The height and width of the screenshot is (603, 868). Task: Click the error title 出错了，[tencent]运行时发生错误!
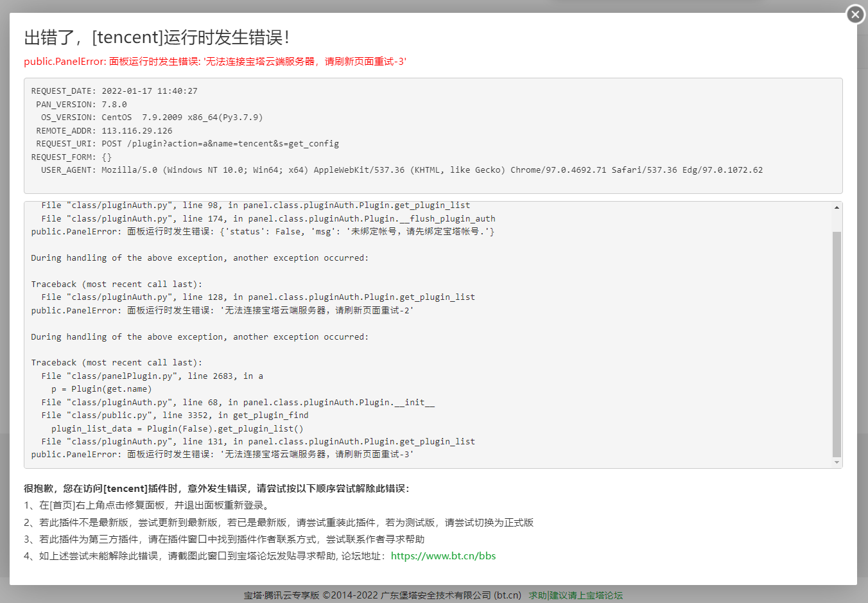(157, 37)
